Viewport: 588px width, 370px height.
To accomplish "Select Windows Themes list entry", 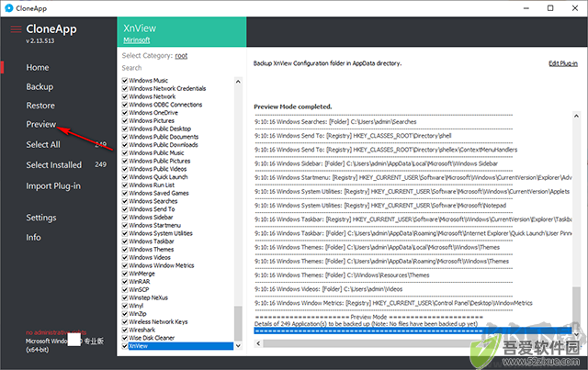I will click(151, 250).
